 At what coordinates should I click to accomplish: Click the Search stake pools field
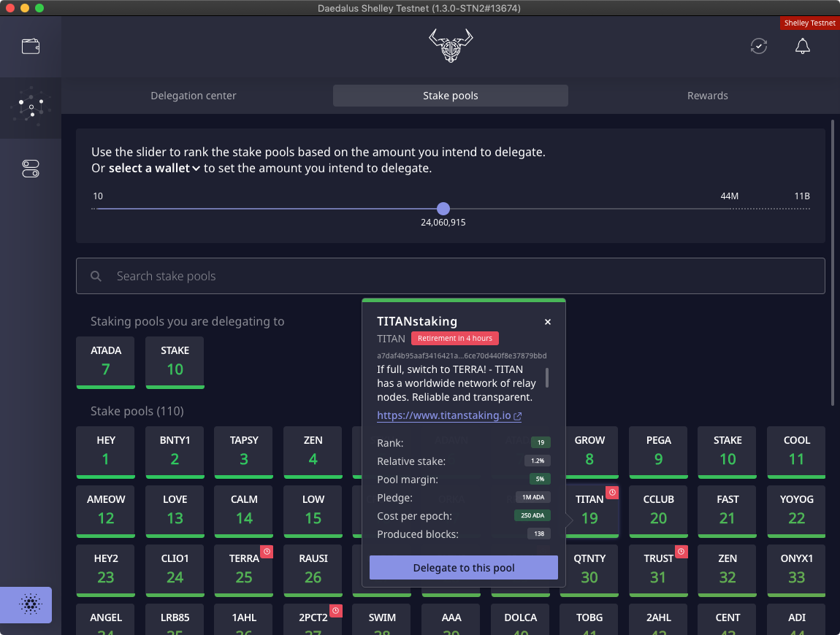point(450,277)
